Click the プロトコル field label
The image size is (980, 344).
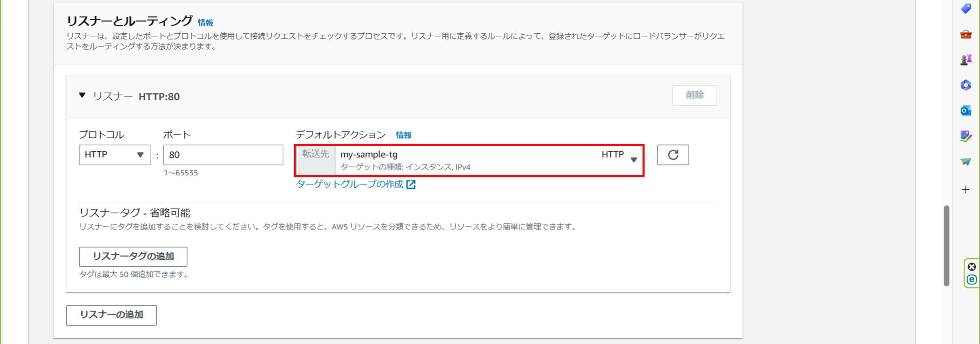pos(102,134)
